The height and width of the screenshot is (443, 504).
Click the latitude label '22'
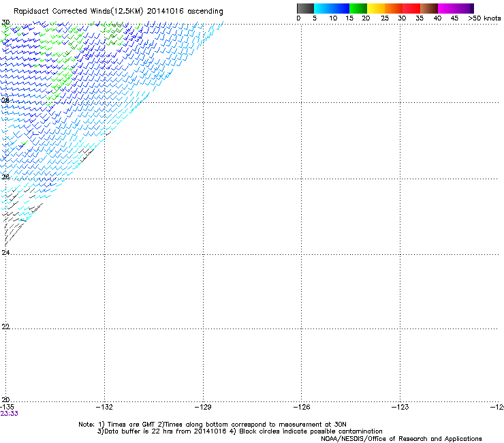coord(5,326)
